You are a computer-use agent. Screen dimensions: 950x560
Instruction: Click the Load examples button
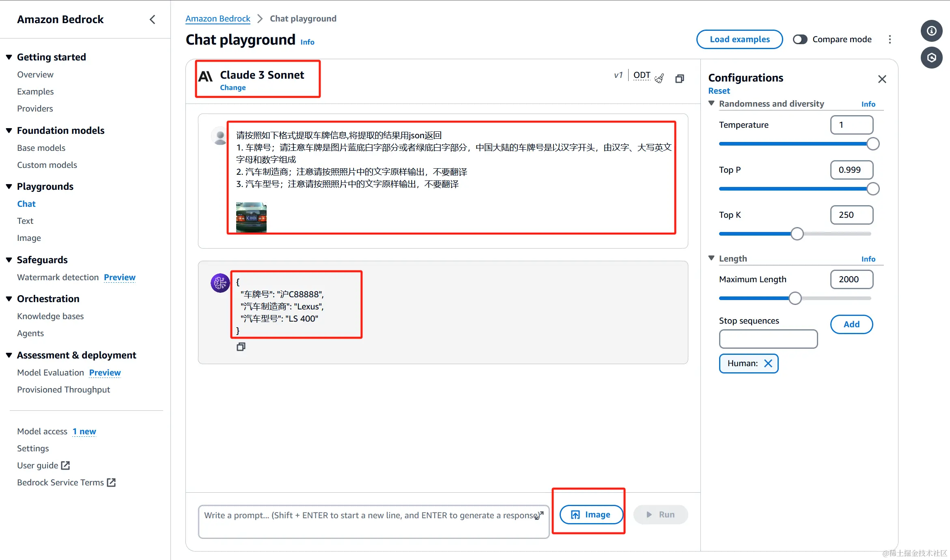[739, 39]
